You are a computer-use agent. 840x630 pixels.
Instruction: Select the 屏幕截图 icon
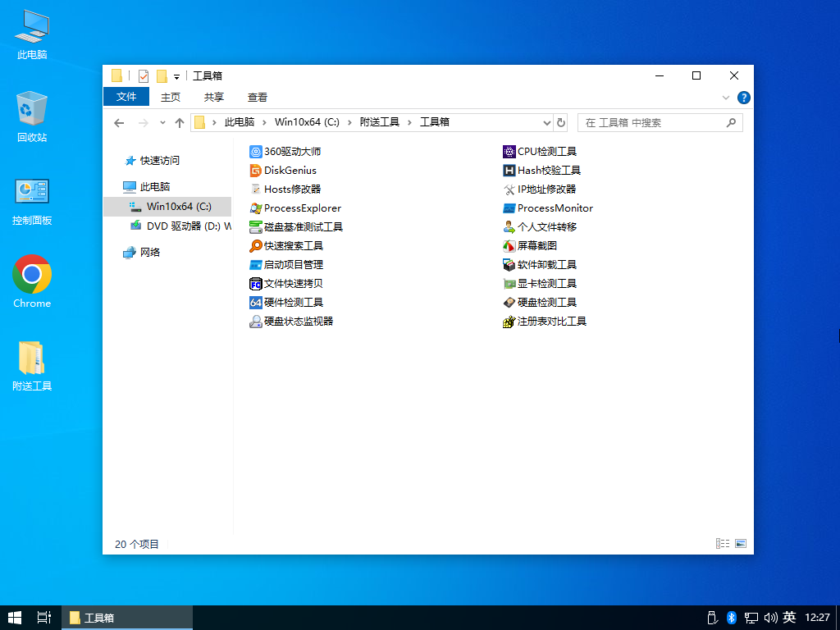(x=509, y=246)
